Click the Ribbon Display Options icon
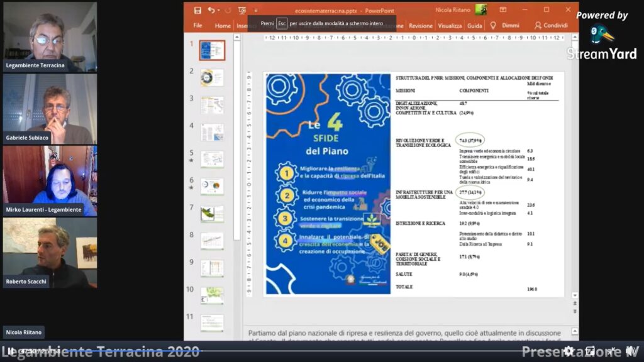644x362 pixels. [502, 10]
